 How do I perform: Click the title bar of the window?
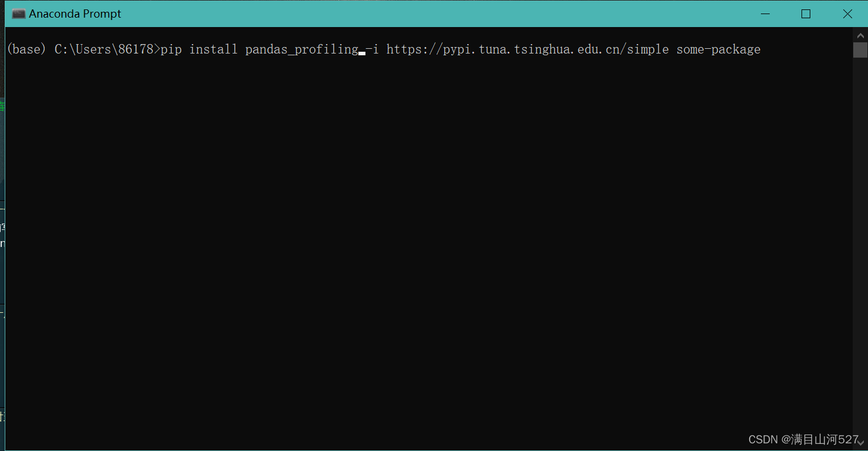412,14
